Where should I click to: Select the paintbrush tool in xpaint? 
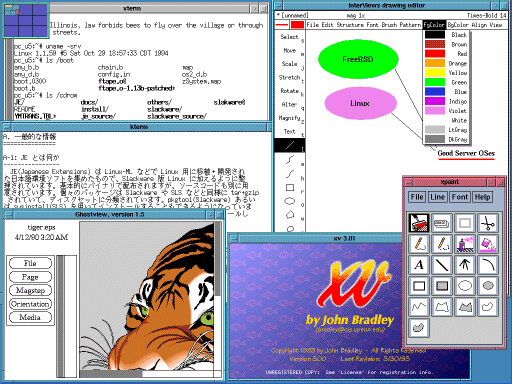coord(419,223)
